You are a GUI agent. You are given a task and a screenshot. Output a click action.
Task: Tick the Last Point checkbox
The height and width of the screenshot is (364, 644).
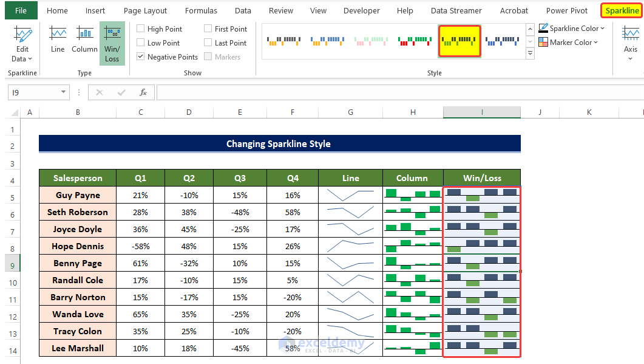208,43
